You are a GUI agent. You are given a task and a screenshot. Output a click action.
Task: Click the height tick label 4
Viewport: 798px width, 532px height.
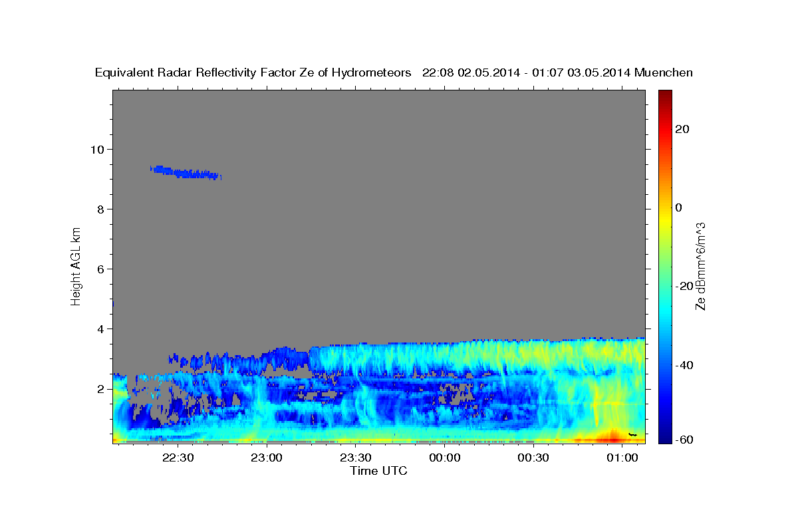(x=102, y=329)
